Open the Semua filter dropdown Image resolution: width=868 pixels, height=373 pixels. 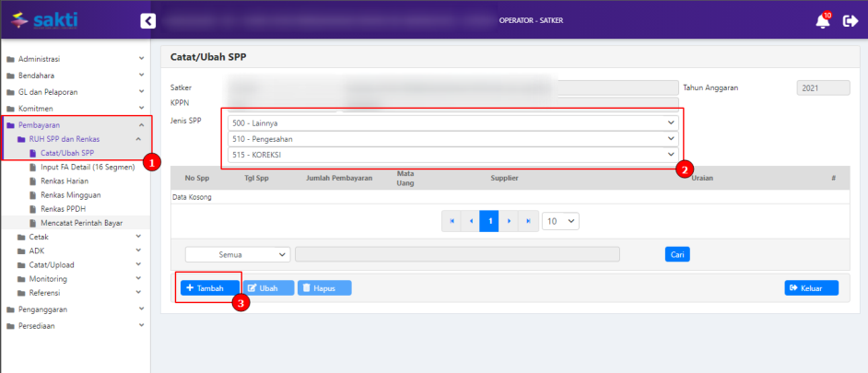pyautogui.click(x=238, y=254)
